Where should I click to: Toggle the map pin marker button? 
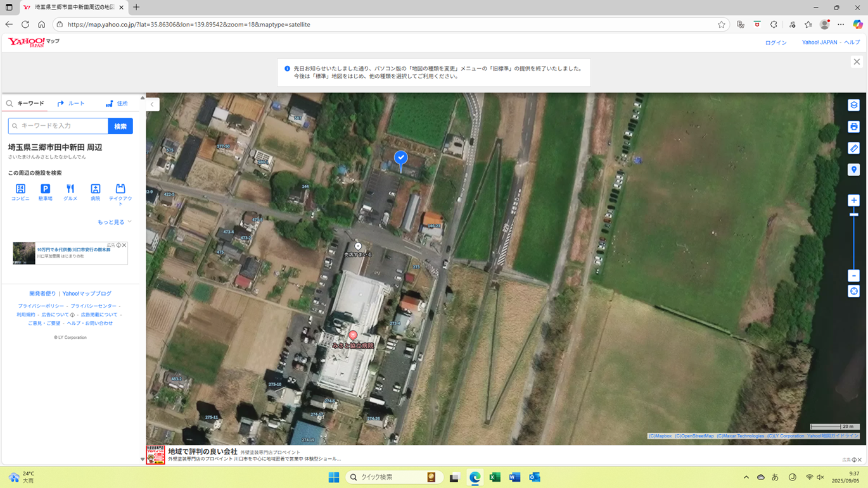pos(853,170)
